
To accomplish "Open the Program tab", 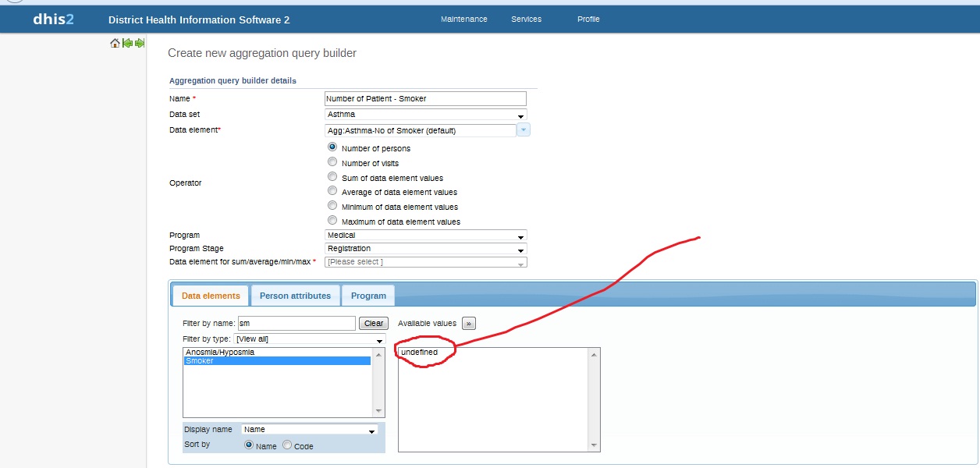I will tap(368, 296).
